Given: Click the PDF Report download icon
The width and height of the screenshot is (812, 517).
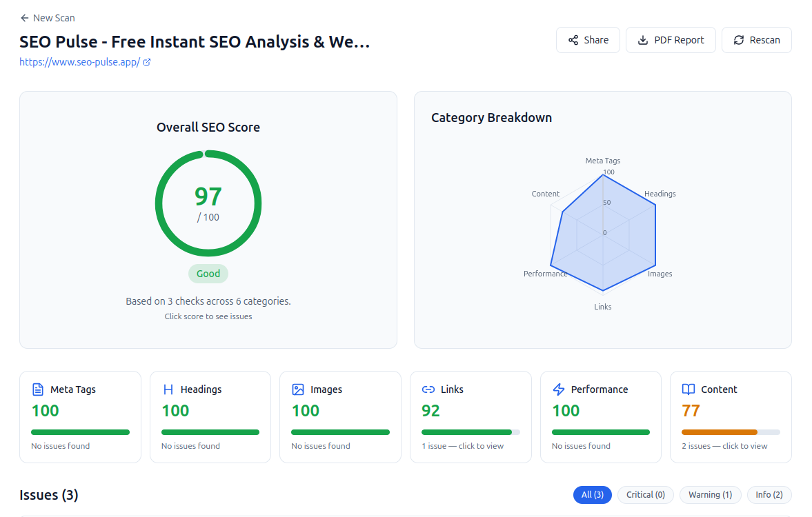Looking at the screenshot, I should point(643,39).
